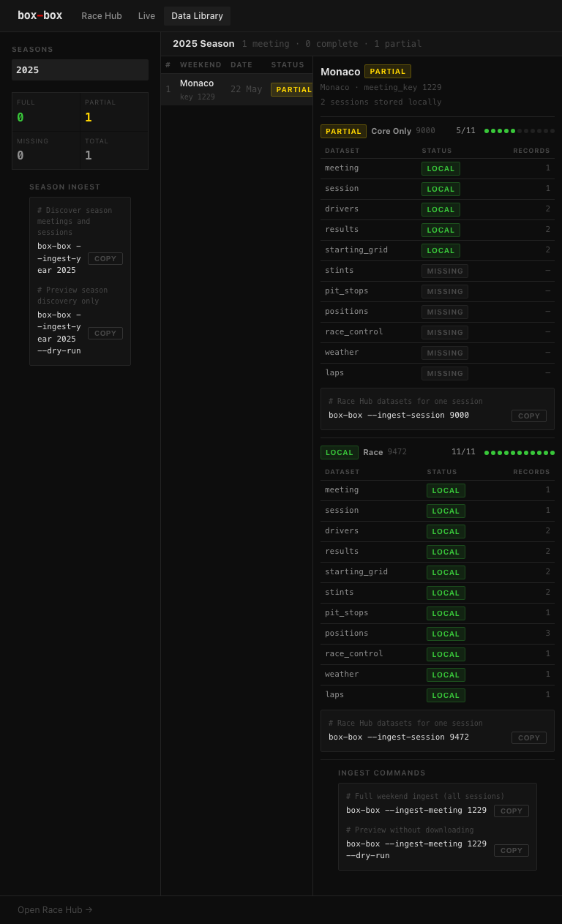The image size is (562, 924).
Task: Click LOCAL badge for Race positions
Action: pos(446,634)
